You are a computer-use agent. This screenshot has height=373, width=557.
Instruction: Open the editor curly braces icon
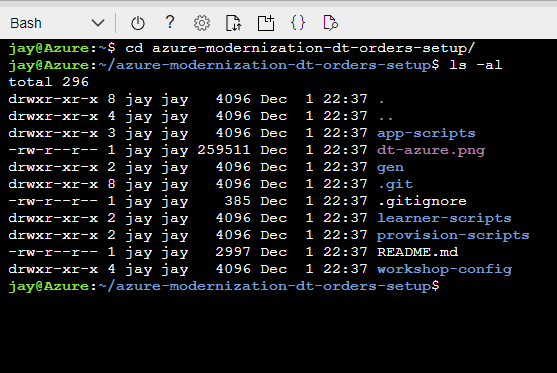click(298, 23)
